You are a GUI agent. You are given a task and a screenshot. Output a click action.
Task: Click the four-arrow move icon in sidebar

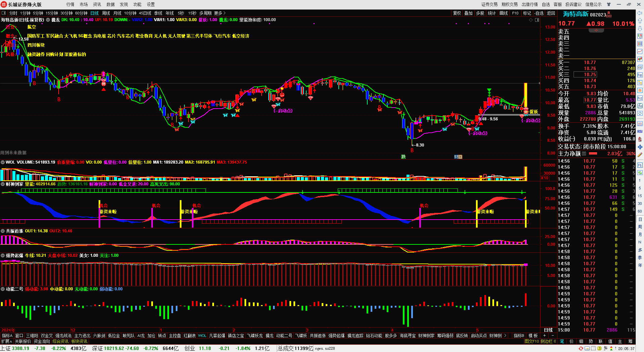coord(640,147)
